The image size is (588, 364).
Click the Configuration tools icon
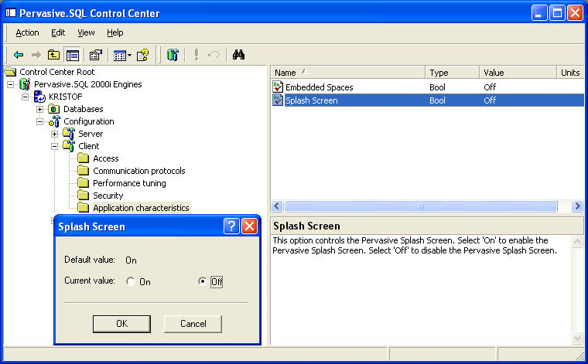tap(54, 121)
